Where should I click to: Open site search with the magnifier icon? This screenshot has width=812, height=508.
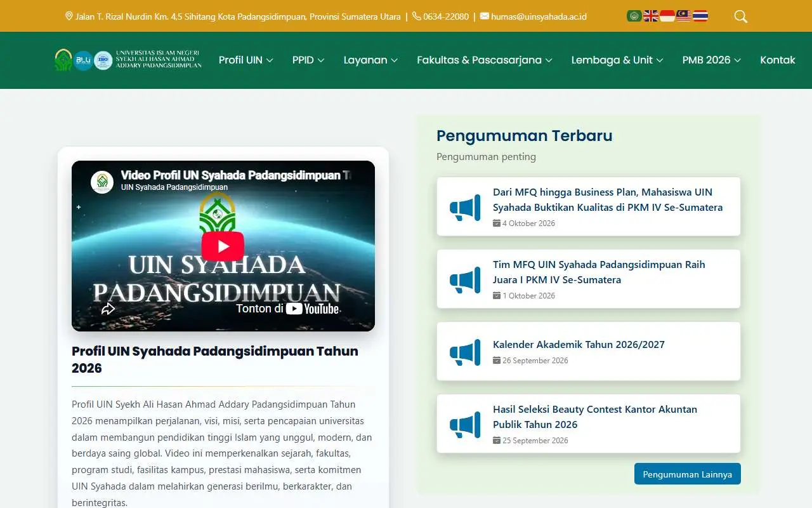pos(740,17)
